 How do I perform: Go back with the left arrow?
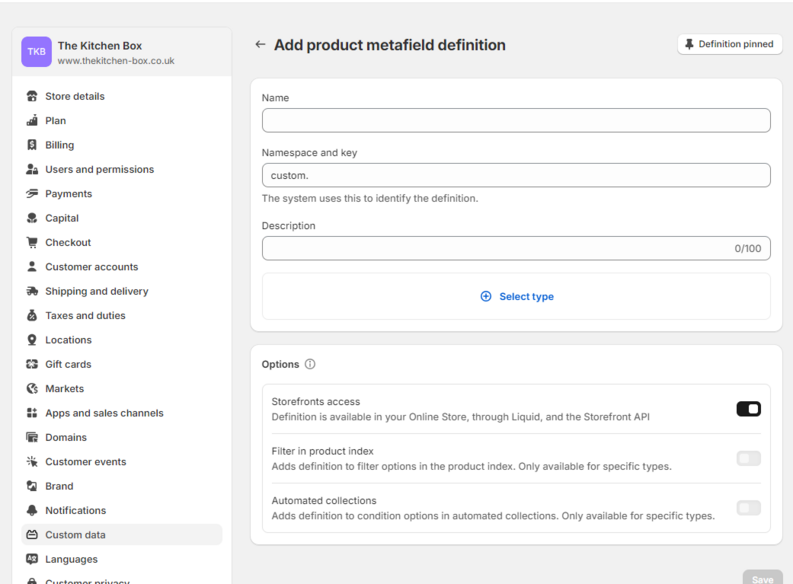click(260, 44)
